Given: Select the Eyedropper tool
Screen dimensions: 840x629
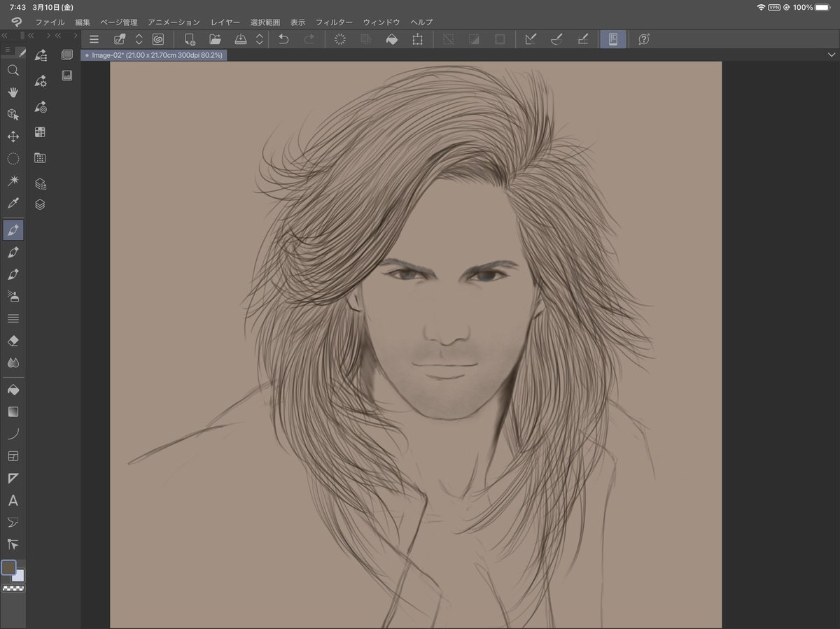Looking at the screenshot, I should tap(13, 204).
